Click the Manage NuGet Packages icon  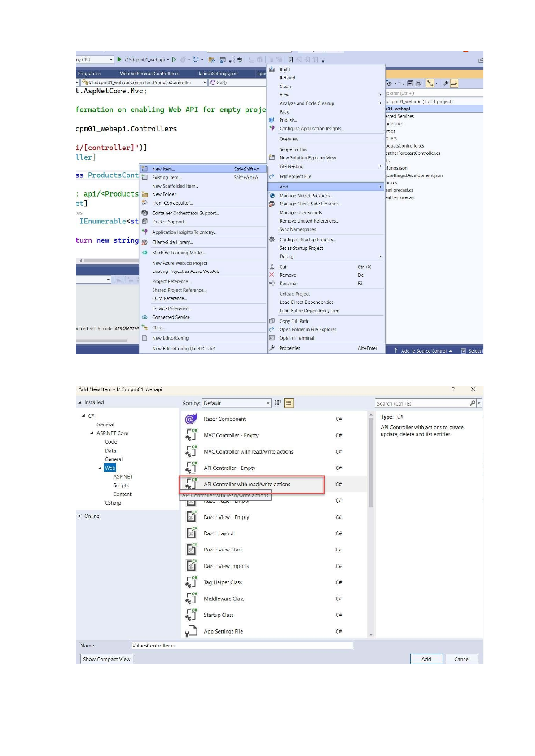tap(272, 196)
